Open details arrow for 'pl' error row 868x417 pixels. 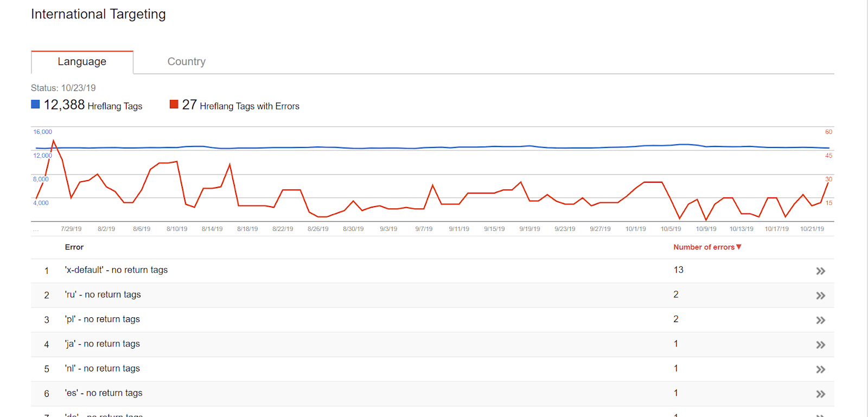[x=821, y=320]
